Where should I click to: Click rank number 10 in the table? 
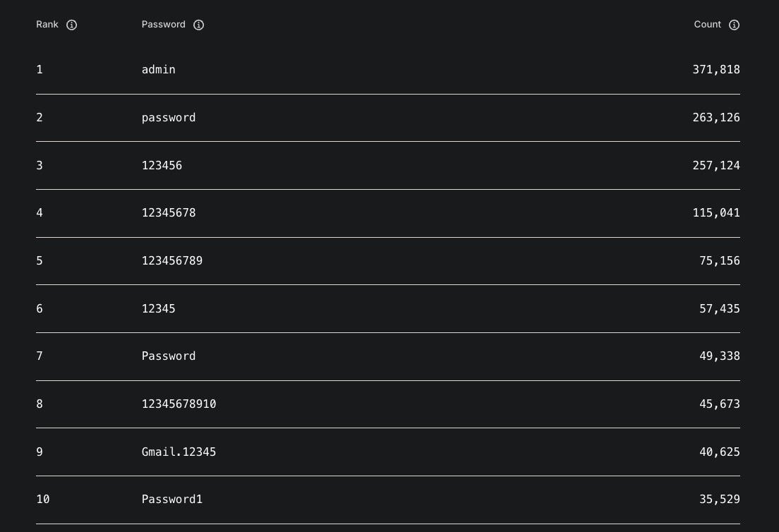[x=43, y=500]
